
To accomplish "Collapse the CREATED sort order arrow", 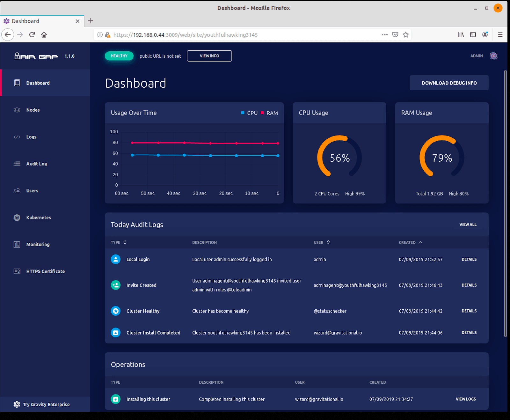I will [x=420, y=242].
